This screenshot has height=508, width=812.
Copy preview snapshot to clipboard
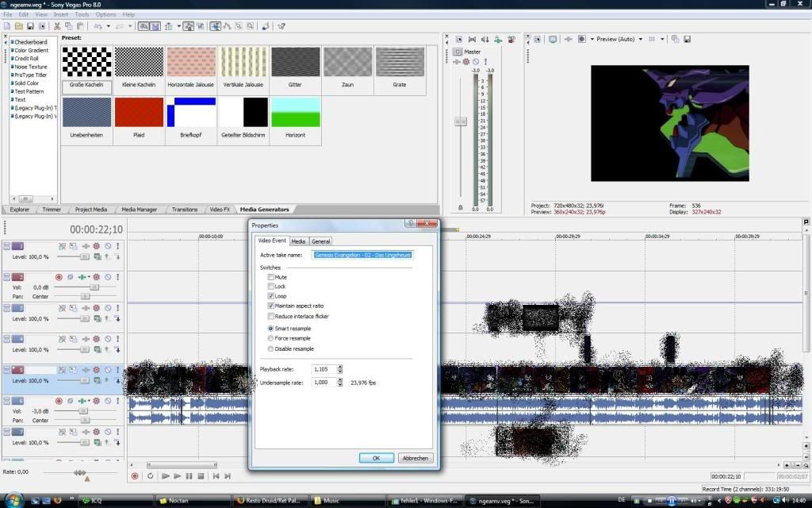[x=675, y=39]
